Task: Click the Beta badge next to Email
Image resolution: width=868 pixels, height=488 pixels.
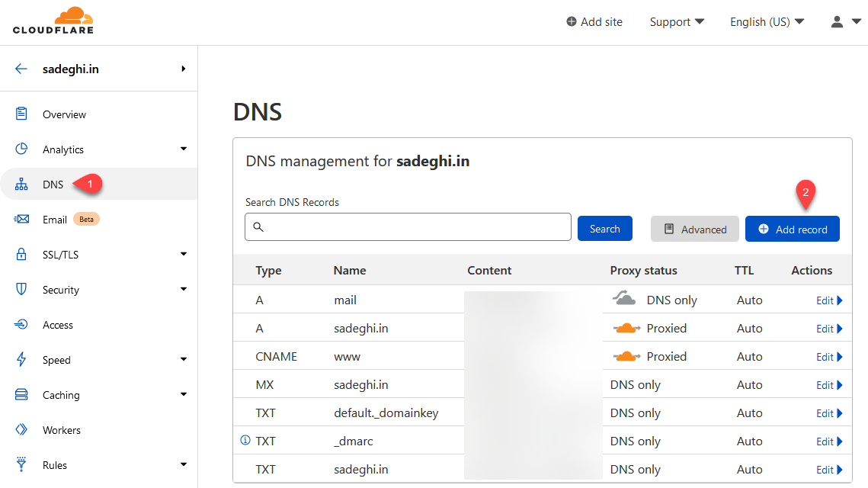Action: (86, 219)
